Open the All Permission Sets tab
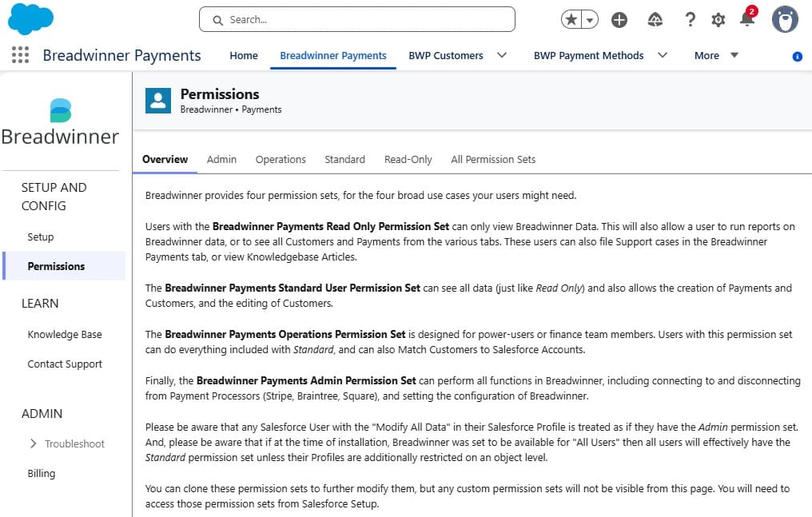812x517 pixels. (493, 159)
